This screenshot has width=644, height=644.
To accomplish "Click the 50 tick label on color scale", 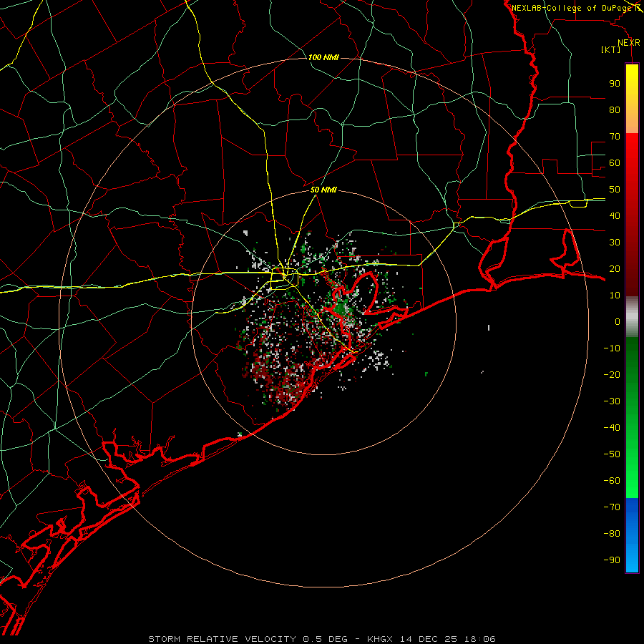I will click(x=615, y=190).
